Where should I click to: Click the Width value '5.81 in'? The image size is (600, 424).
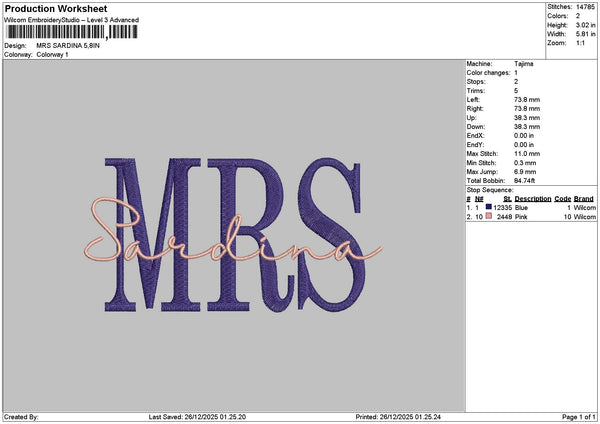click(x=585, y=34)
